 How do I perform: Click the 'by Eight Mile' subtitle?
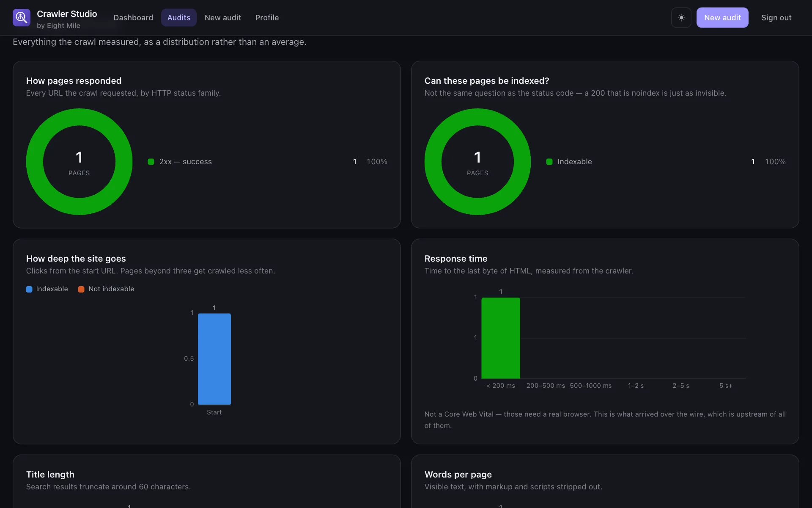click(58, 25)
